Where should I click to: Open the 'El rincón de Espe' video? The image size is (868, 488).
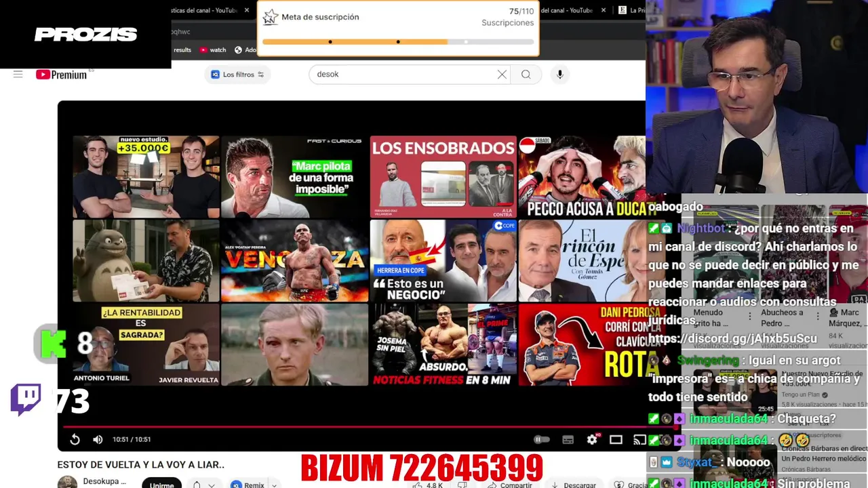(582, 260)
